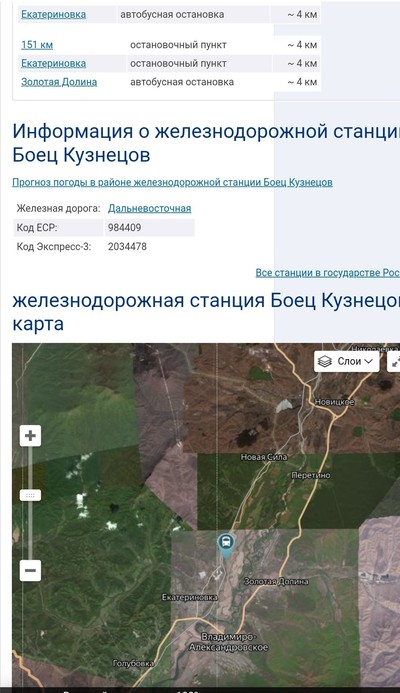Open the Слои layers dropdown

347,362
